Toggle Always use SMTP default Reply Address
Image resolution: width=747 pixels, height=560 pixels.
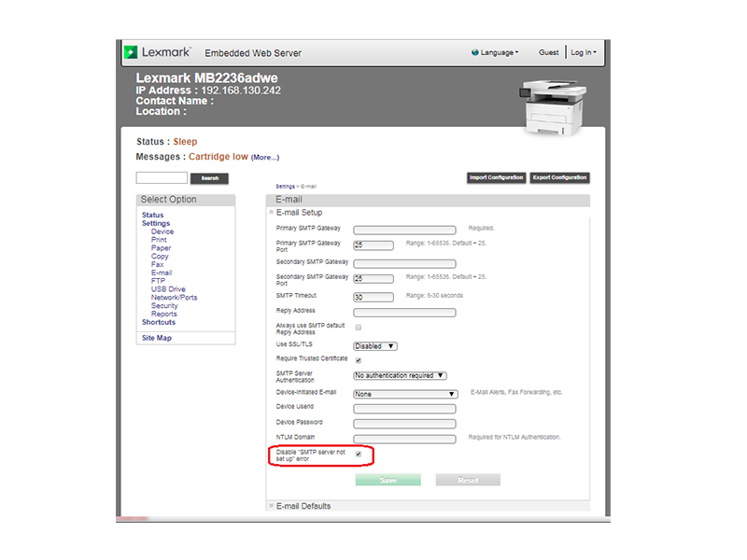tap(359, 328)
